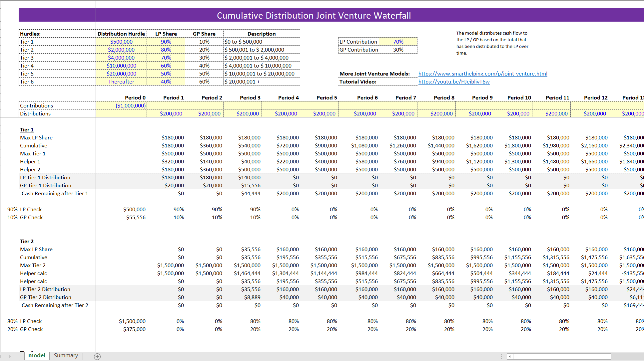Go to previous sheet navigation arrow
The image size is (644, 361).
coord(1,356)
